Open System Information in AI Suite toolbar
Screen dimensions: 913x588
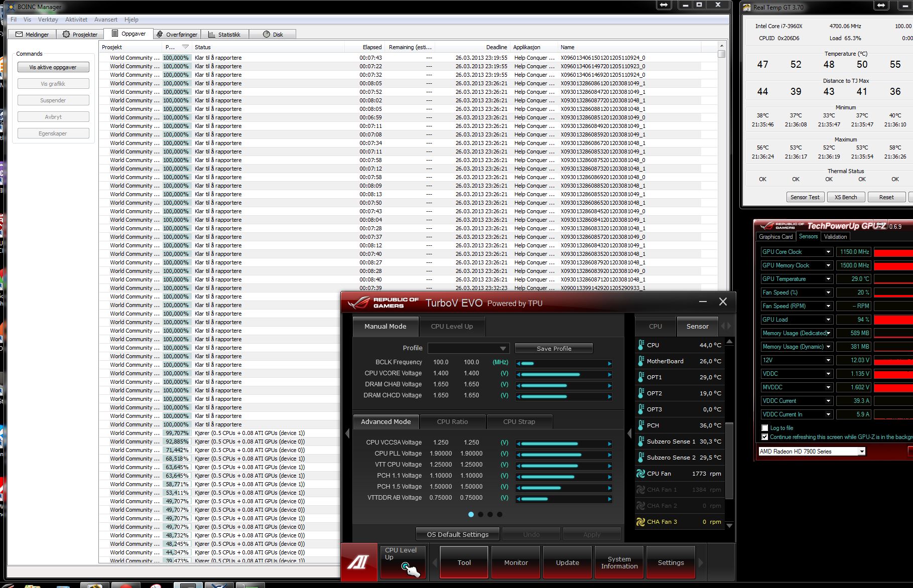coord(619,562)
